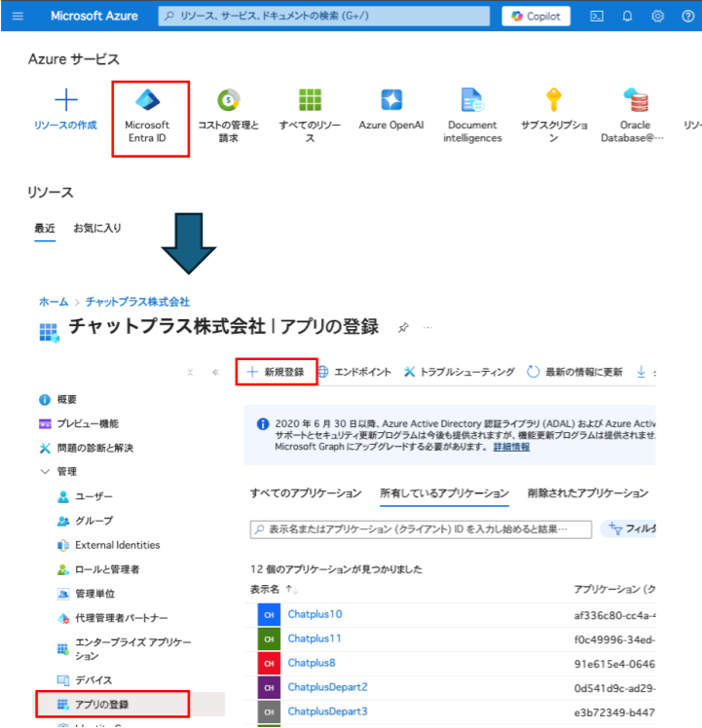Open サブスクリプション key icon

pyautogui.click(x=553, y=99)
